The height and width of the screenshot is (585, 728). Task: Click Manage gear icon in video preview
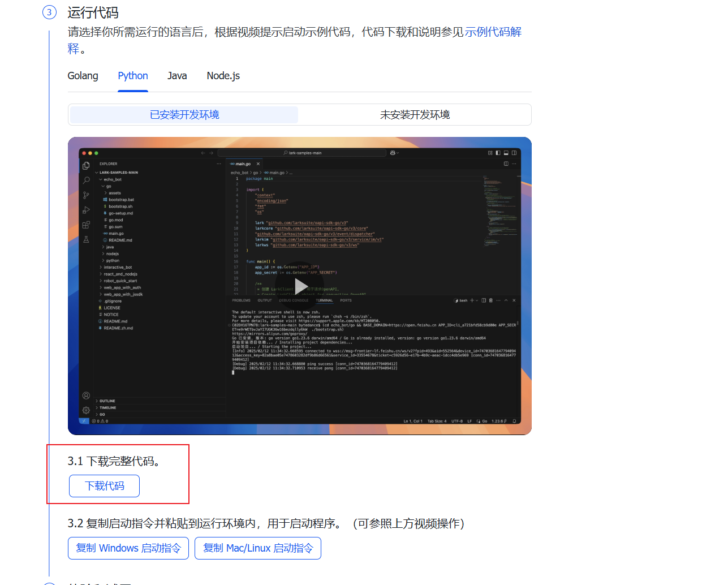point(86,410)
